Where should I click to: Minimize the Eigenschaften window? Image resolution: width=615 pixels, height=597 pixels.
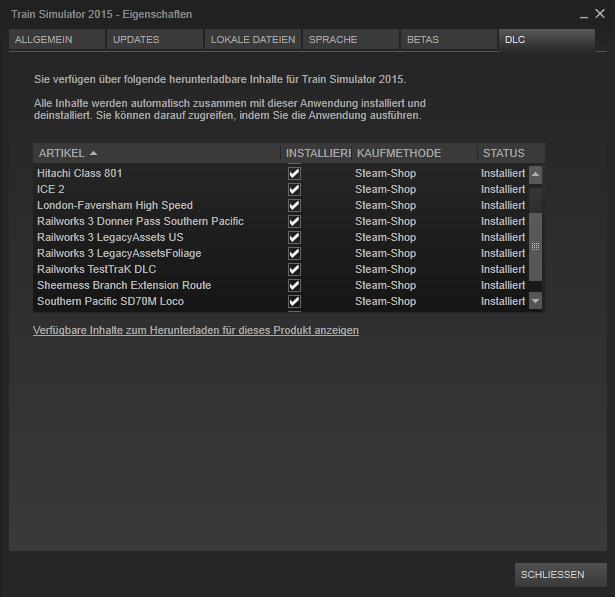point(584,15)
